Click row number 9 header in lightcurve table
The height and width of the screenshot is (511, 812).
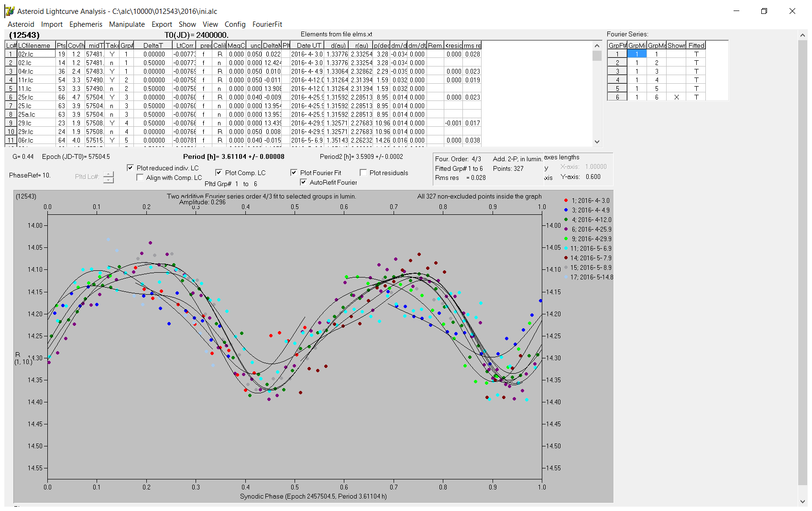click(x=11, y=123)
